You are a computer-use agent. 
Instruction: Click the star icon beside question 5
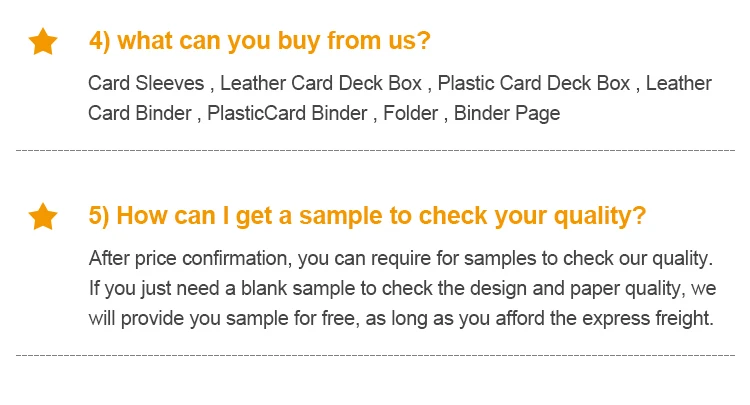[43, 215]
